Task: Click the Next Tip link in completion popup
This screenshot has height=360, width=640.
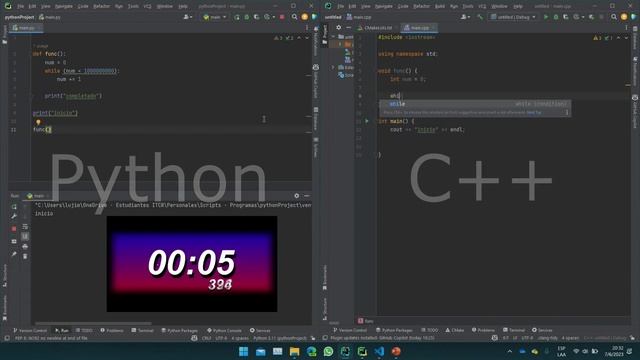Action: 533,112
